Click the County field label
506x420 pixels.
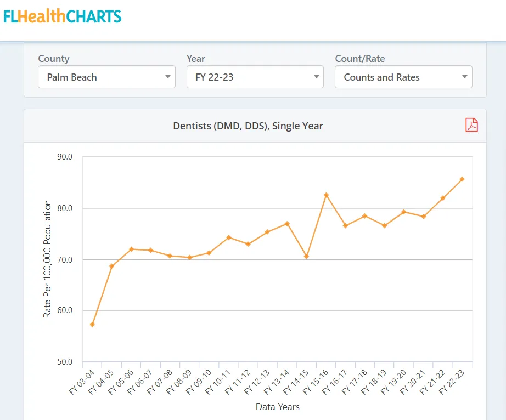53,59
